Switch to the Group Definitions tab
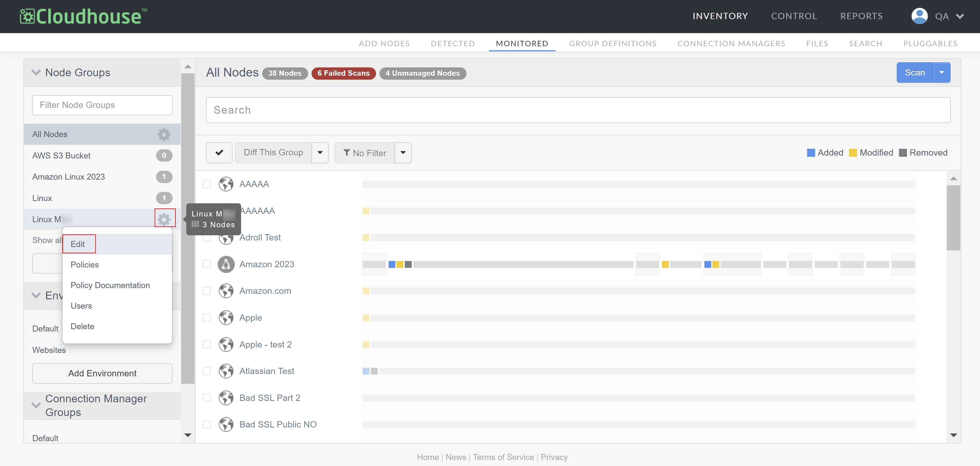 click(613, 43)
